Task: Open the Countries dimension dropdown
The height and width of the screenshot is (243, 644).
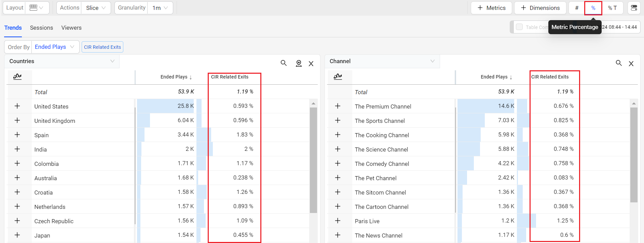Action: 62,61
